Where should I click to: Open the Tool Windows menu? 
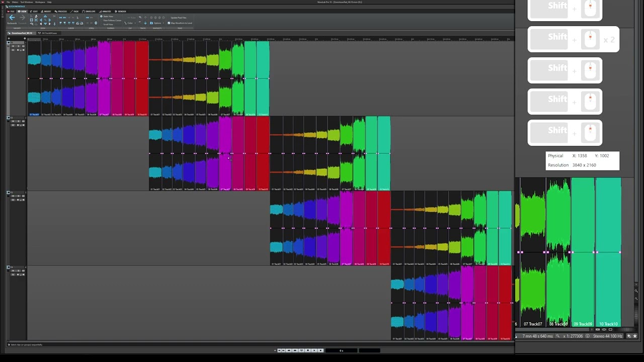[x=27, y=2]
